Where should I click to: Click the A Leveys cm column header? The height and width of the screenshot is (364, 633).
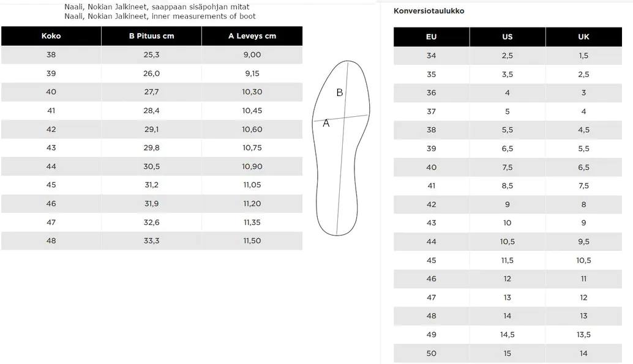click(252, 36)
